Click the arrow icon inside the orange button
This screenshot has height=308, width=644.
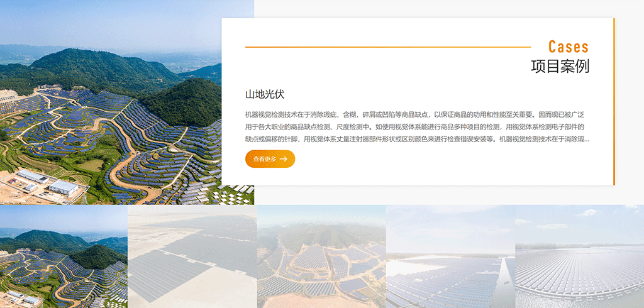pyautogui.click(x=284, y=159)
